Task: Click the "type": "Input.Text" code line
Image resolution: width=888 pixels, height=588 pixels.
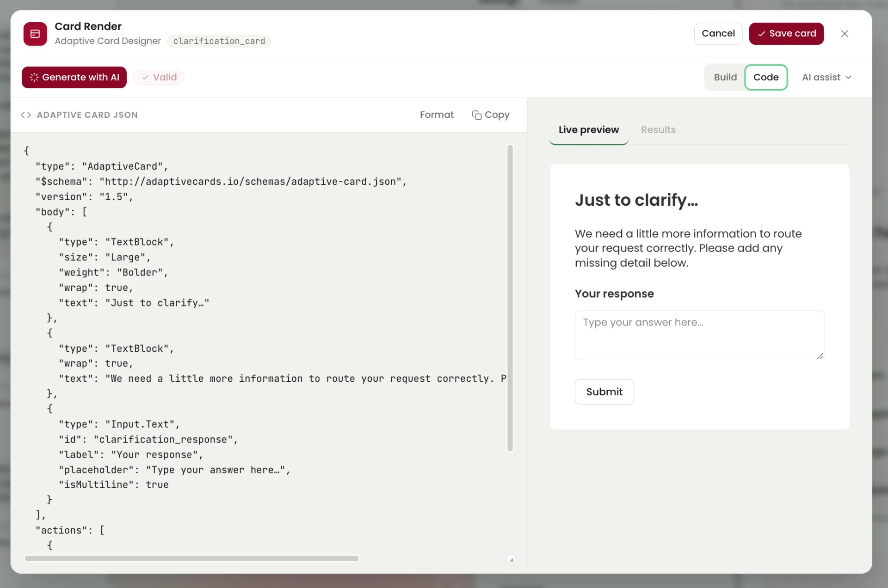Action: coord(119,424)
